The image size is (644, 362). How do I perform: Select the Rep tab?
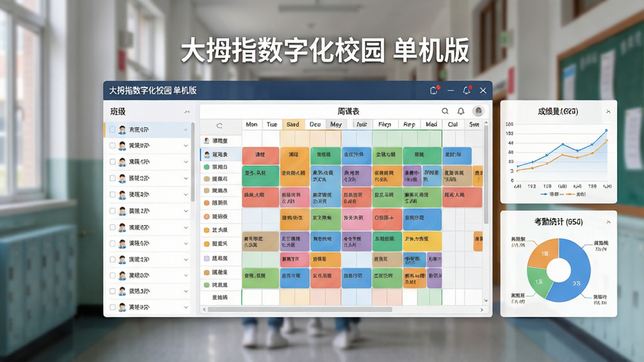pos(409,124)
